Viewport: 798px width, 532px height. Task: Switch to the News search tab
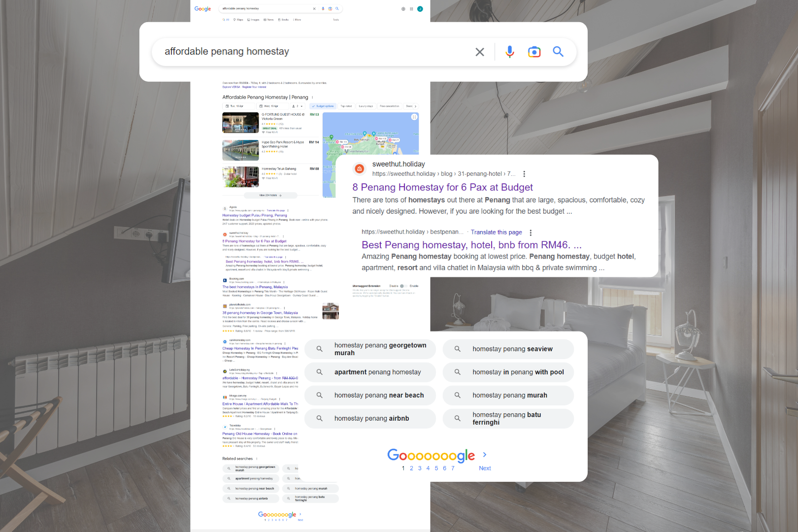268,20
